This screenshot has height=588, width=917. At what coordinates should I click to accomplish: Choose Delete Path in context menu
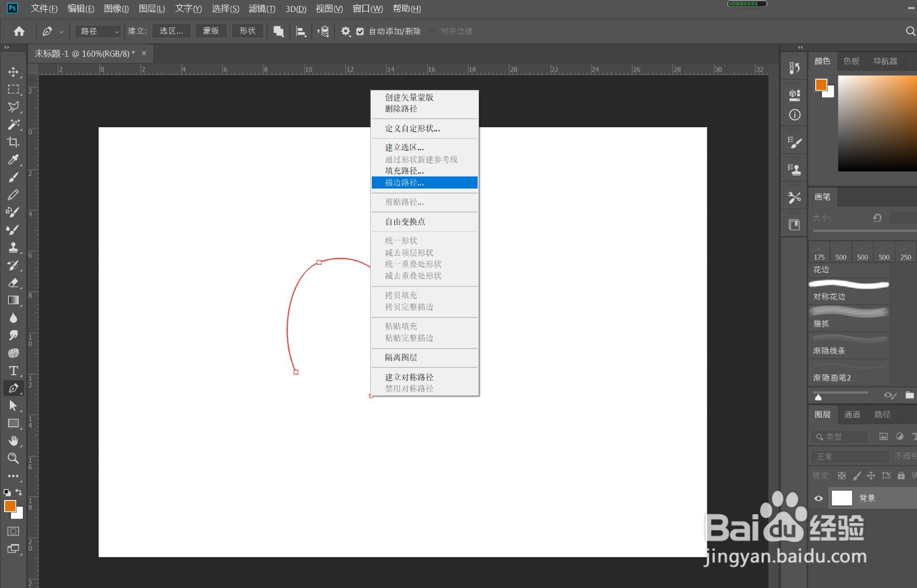425,109
